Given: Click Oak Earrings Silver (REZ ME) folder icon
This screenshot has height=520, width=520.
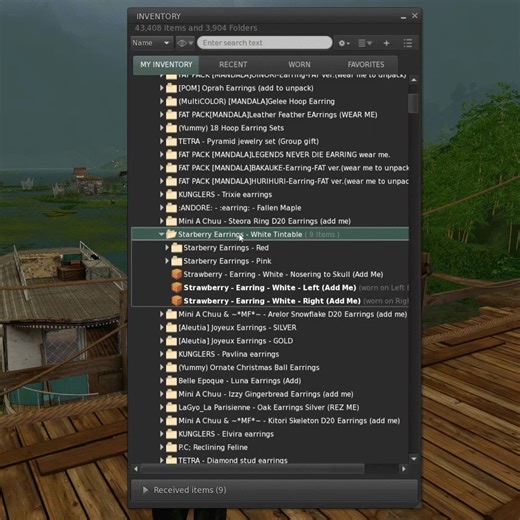Looking at the screenshot, I should tap(171, 407).
